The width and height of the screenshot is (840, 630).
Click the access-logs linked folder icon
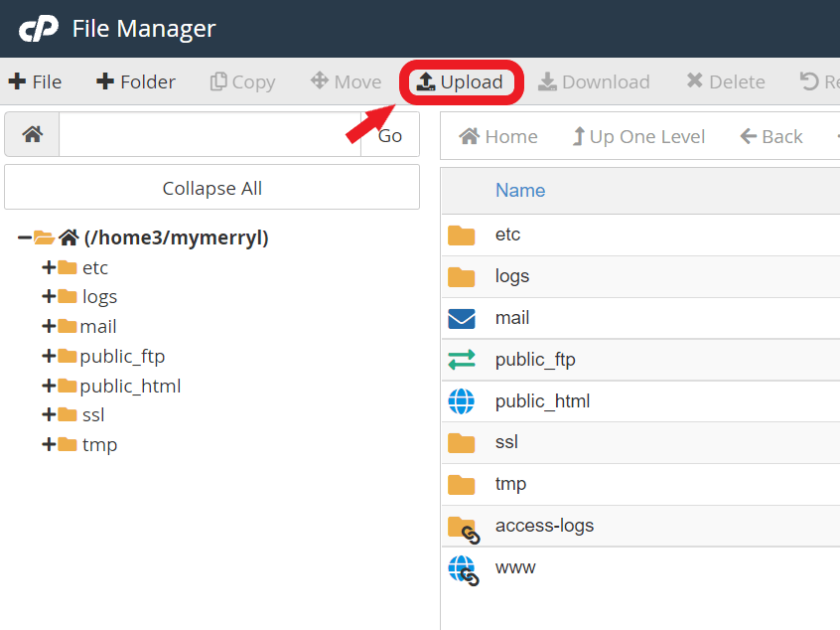[x=464, y=530]
